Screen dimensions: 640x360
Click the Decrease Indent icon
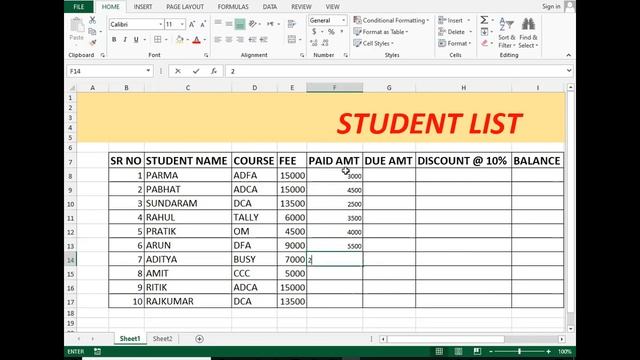coord(252,40)
